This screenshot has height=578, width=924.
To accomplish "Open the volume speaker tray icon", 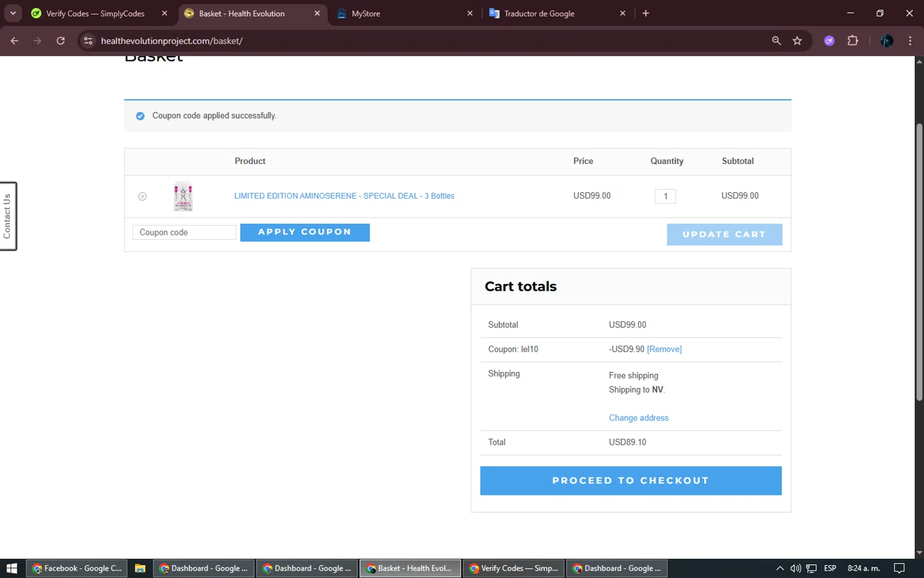I will pos(795,568).
